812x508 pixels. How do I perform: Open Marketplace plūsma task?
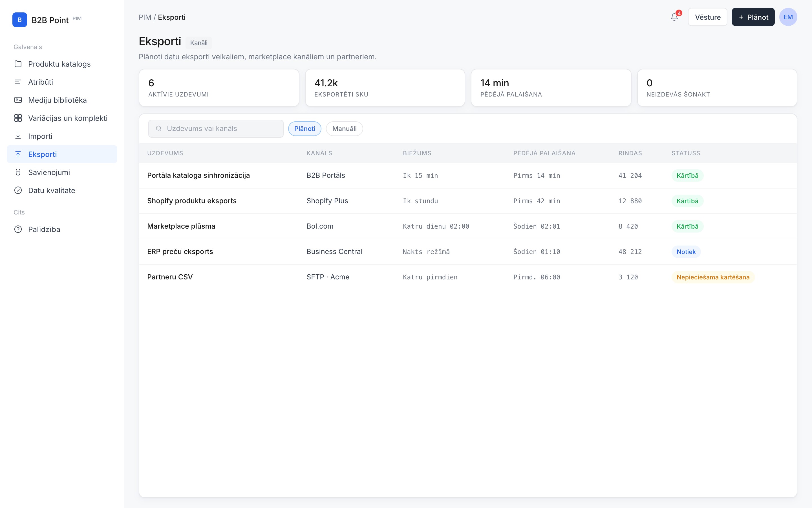coord(468,226)
